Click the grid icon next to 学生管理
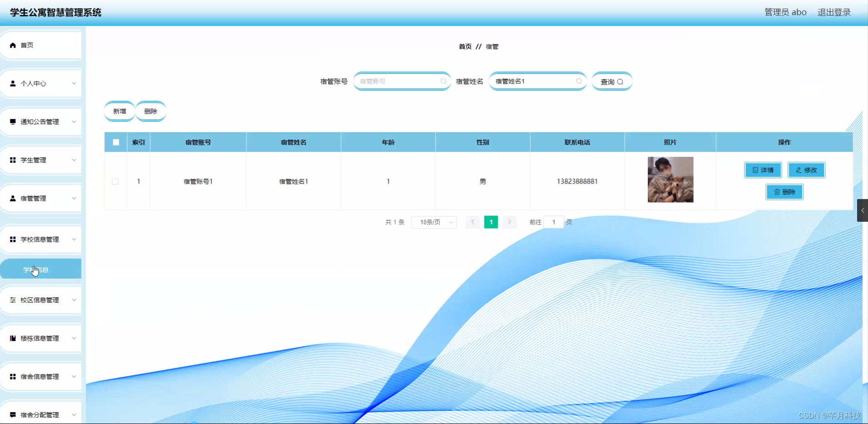 [12, 160]
